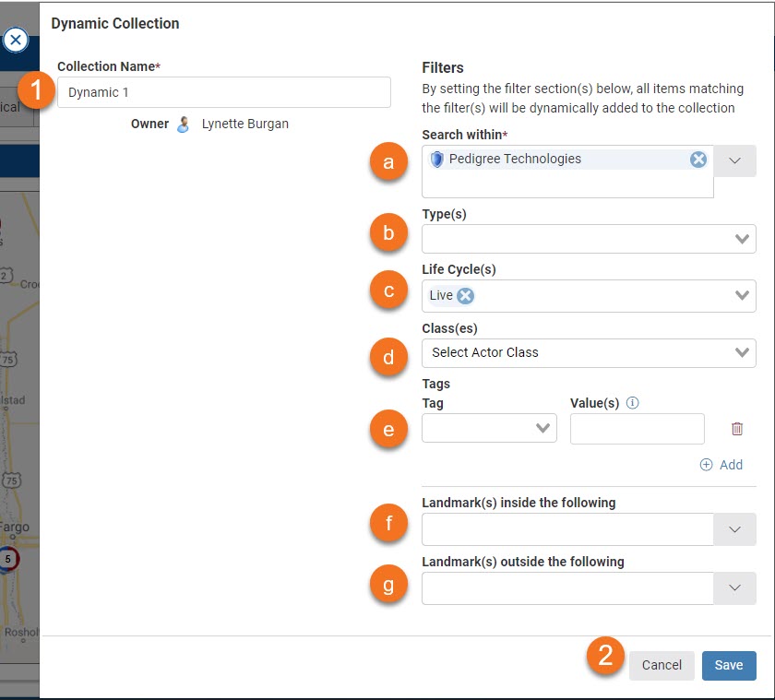Open Landmark(s) inside the following dropdown

[736, 528]
